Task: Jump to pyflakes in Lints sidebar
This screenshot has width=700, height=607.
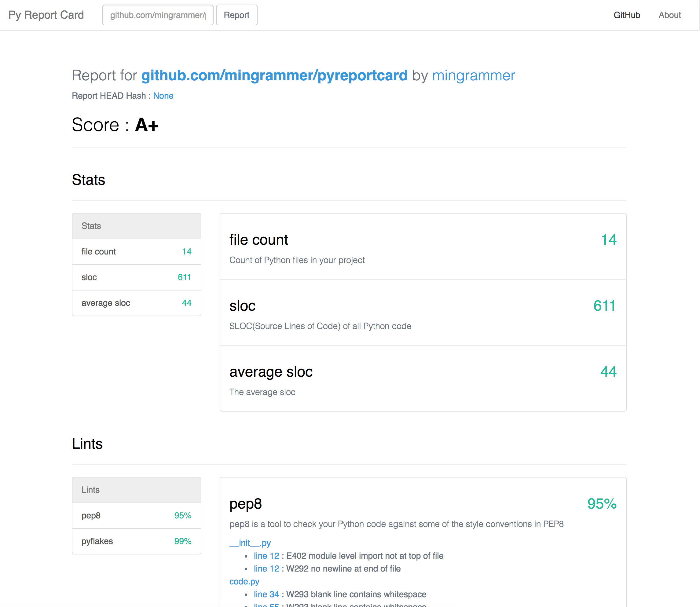Action: pos(136,541)
